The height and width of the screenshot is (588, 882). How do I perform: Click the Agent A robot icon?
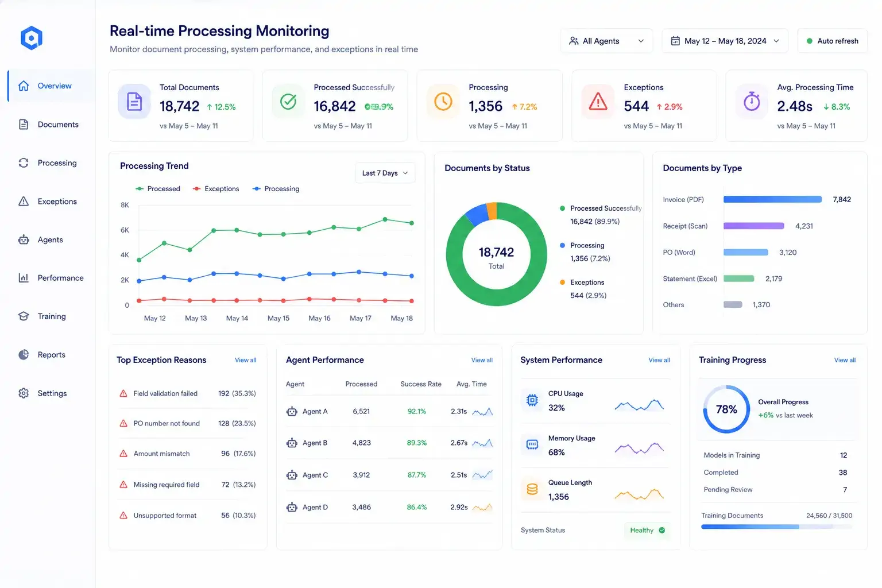pos(292,411)
